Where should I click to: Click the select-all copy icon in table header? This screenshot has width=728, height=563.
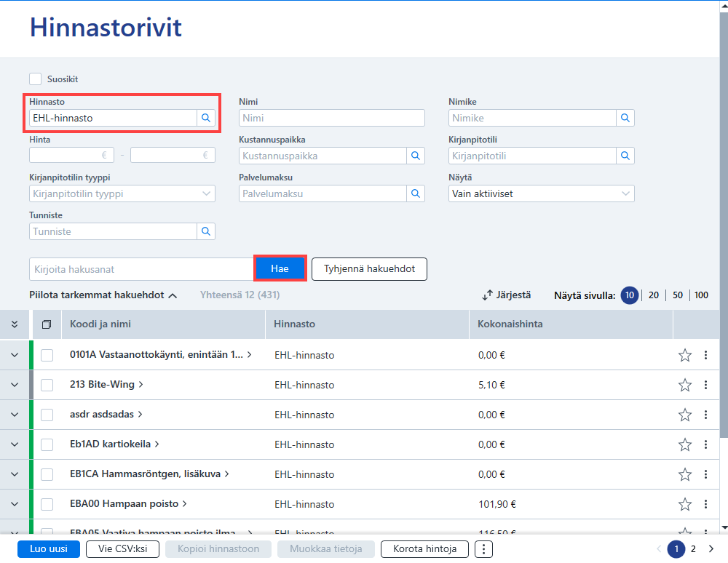point(47,324)
